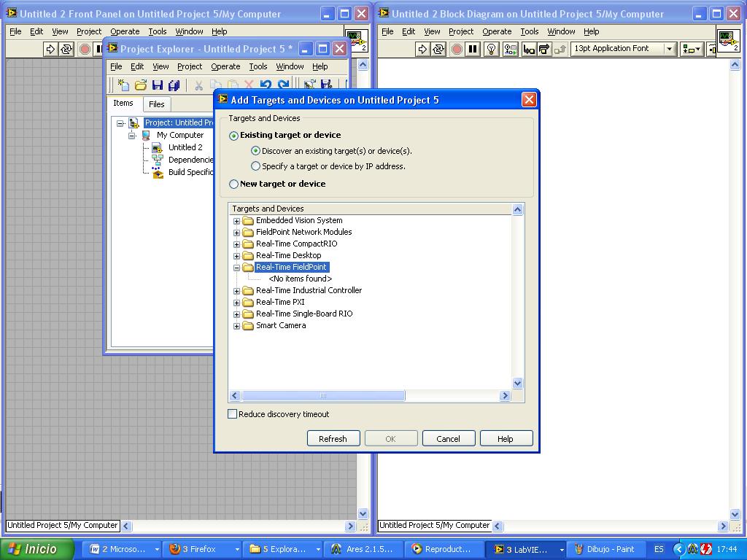Click Step Out icon in Block Diagram
This screenshot has height=560, width=747.
(x=560, y=49)
